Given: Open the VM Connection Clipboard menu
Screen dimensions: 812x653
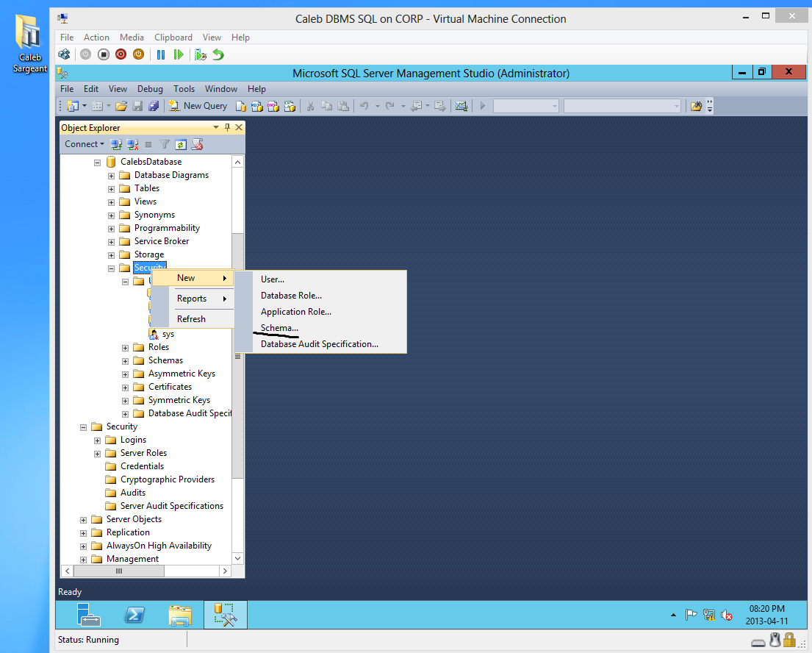Looking at the screenshot, I should point(173,38).
